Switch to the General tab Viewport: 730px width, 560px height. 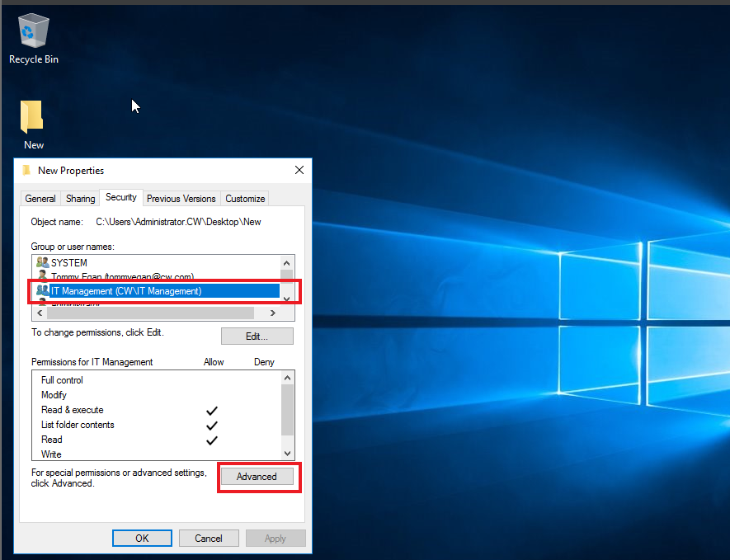coord(40,199)
